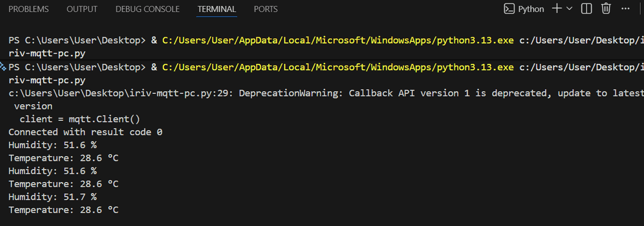Viewport: 644px width, 226px height.
Task: Click the Python terminal profile icon
Action: click(x=509, y=9)
